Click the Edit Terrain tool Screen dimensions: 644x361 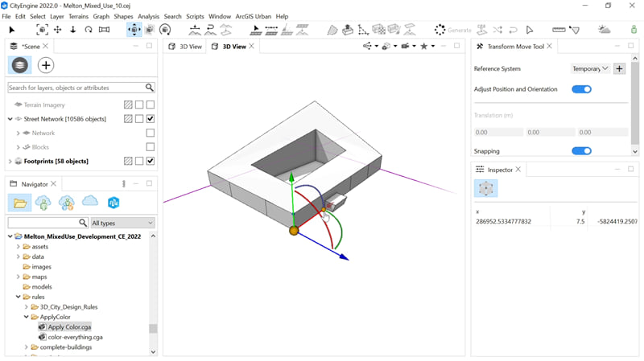pos(195,30)
